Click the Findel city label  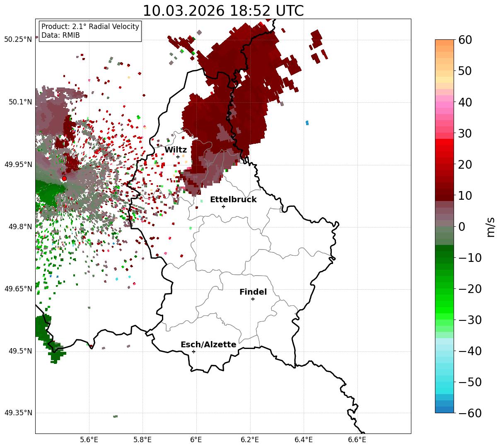coord(253,292)
